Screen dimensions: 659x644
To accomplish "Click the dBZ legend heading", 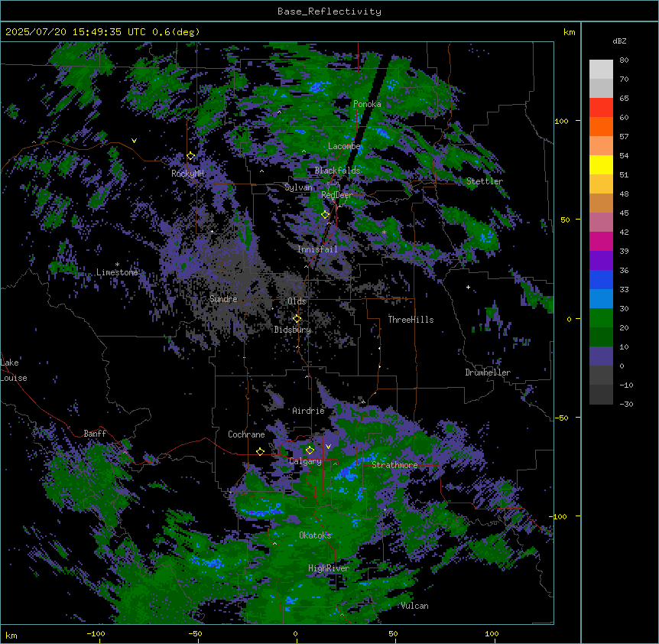I will 619,41.
